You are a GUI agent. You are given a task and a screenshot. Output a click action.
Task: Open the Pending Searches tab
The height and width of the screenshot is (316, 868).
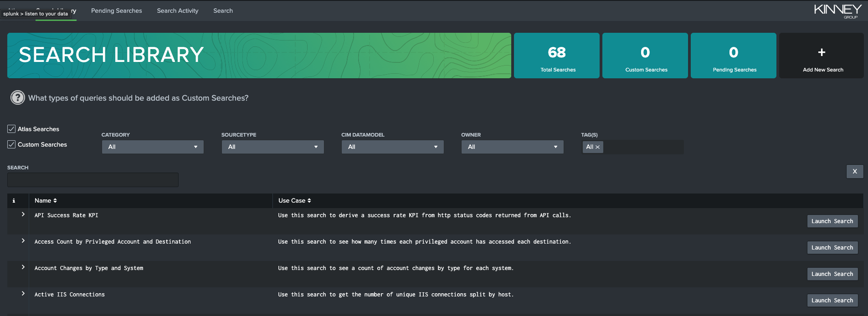point(116,10)
